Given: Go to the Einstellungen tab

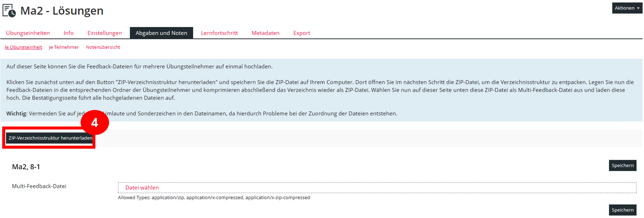Looking at the screenshot, I should (105, 33).
